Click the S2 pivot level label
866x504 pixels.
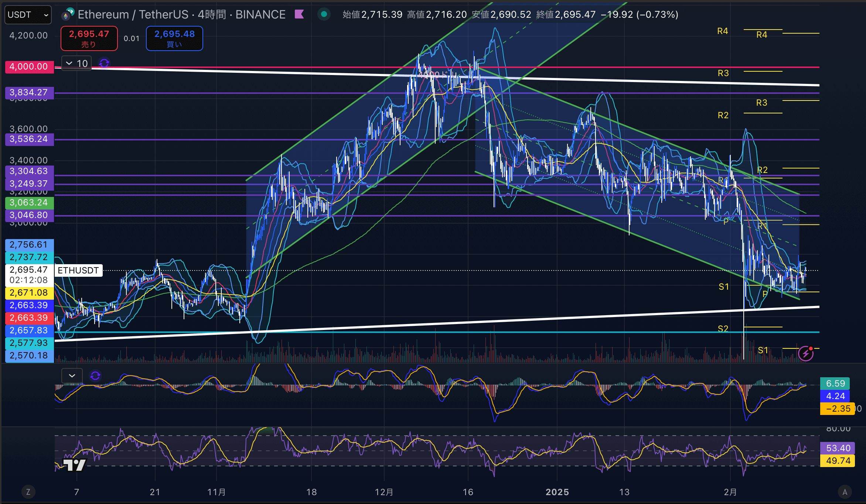point(723,329)
